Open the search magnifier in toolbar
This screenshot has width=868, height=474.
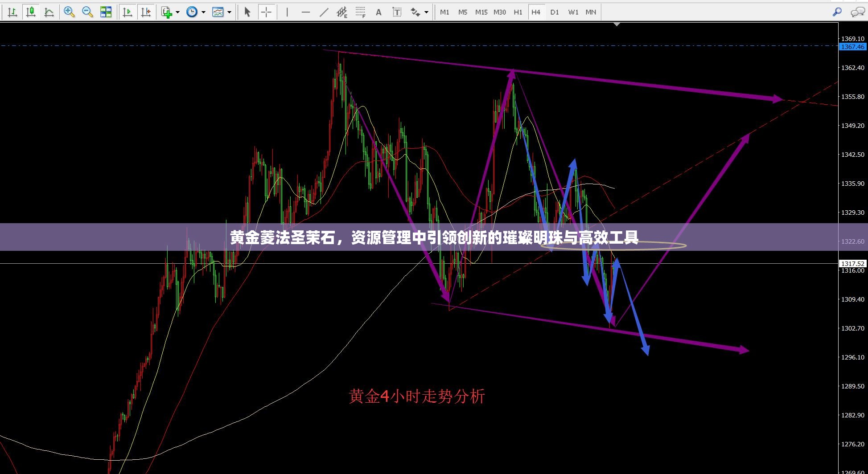click(x=837, y=12)
